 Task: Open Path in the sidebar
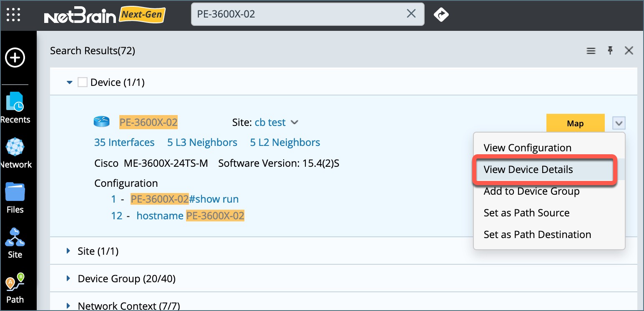pyautogui.click(x=15, y=288)
